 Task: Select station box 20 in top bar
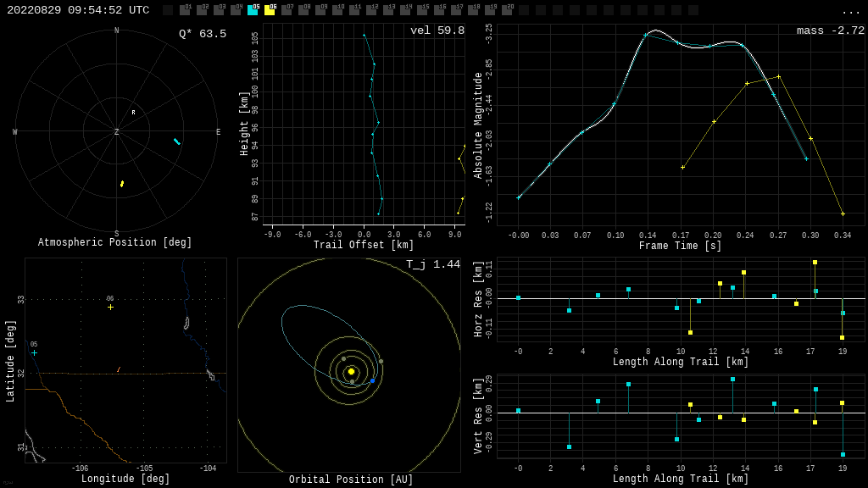507,10
